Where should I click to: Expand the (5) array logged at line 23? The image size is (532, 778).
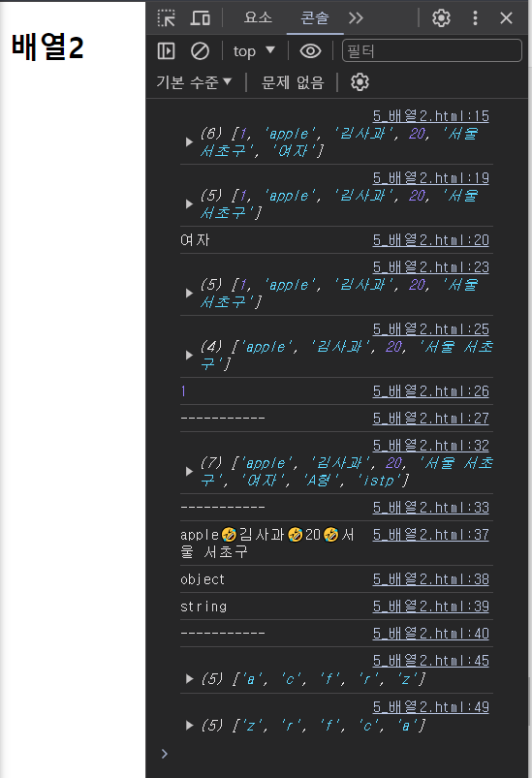pos(189,294)
